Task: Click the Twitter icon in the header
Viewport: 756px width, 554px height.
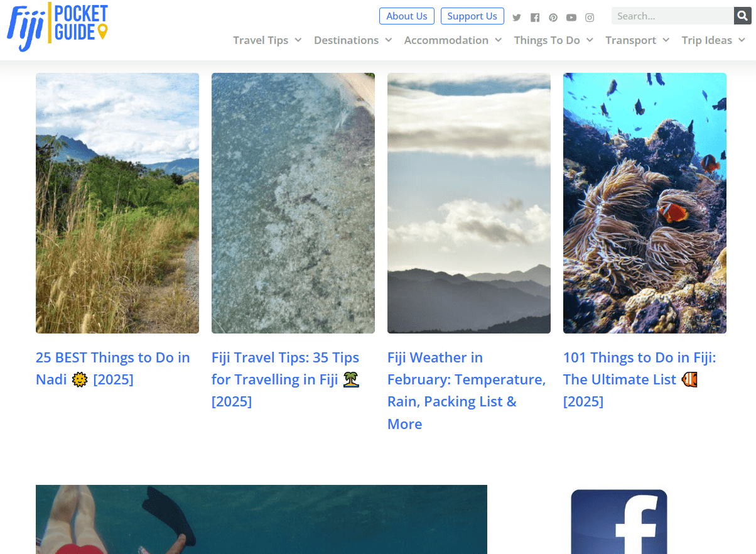Action: click(516, 17)
